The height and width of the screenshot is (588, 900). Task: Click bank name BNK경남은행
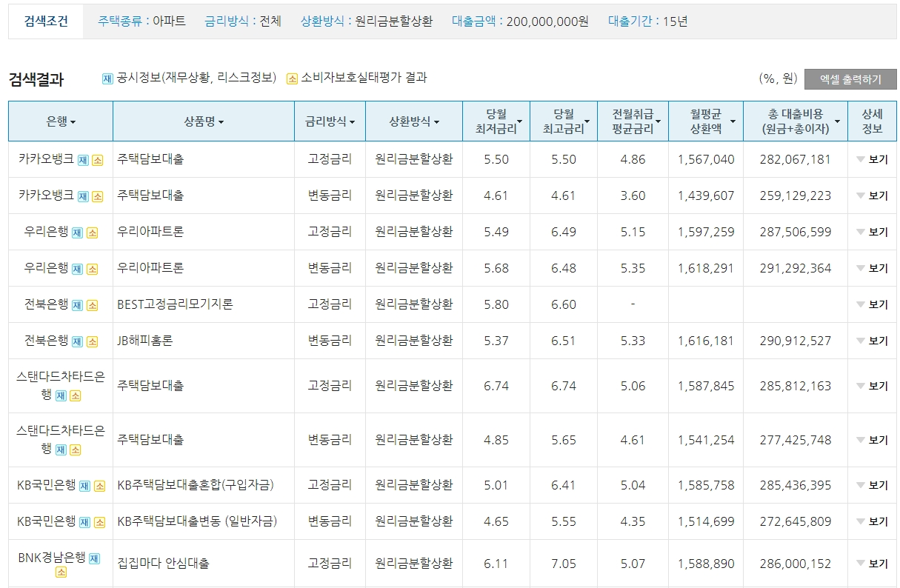click(x=51, y=558)
